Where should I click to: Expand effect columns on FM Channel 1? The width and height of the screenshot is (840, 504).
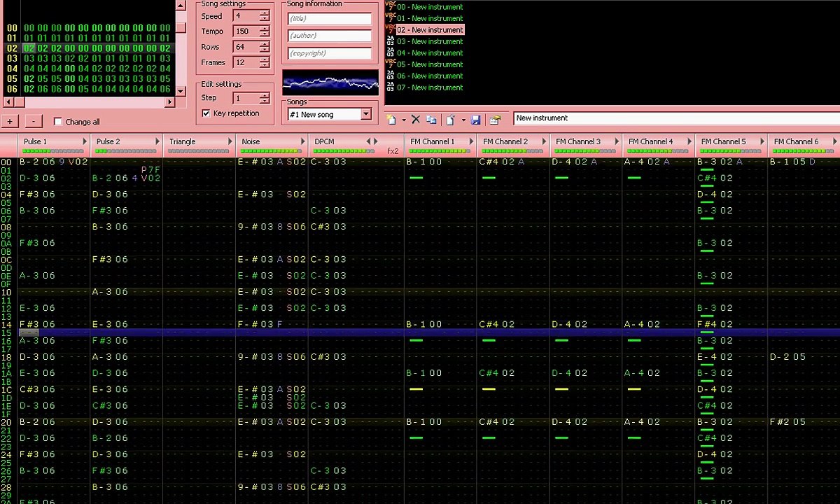tap(472, 141)
